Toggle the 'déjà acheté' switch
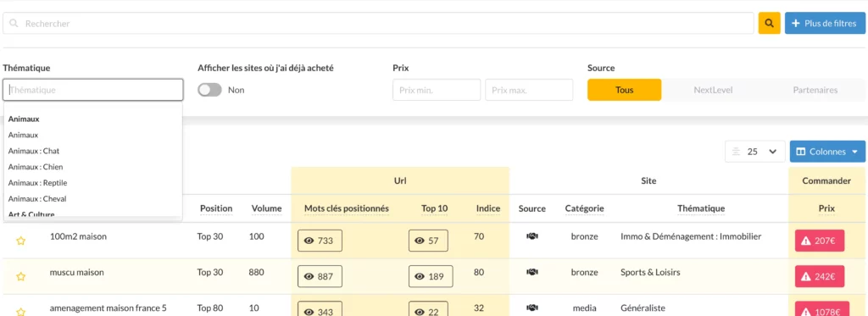 point(210,90)
